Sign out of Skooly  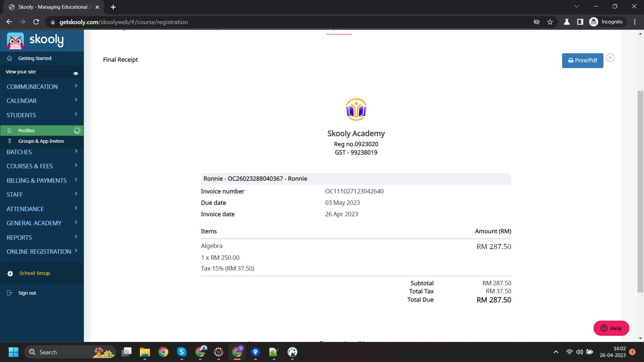[27, 293]
